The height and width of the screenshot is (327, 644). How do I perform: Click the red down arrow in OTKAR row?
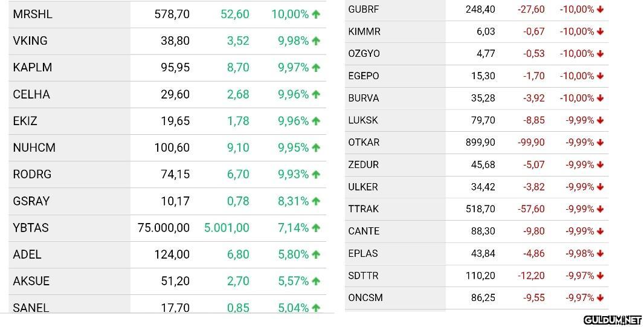(x=600, y=143)
